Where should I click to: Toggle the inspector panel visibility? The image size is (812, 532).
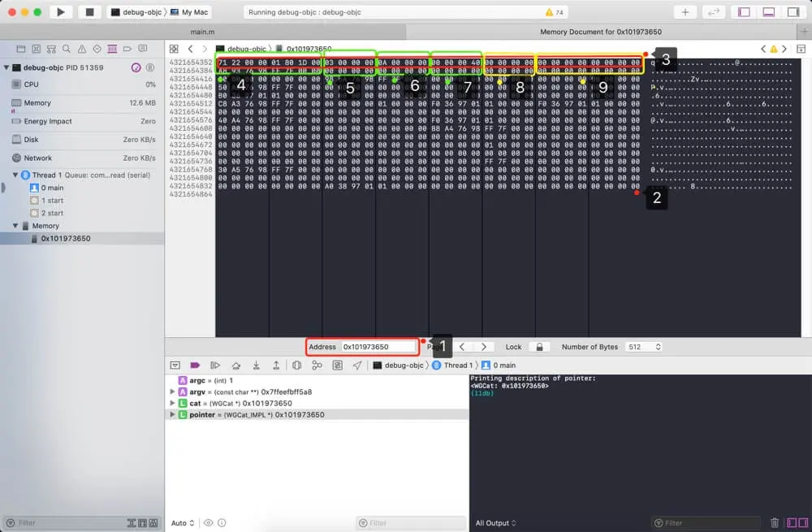point(793,12)
